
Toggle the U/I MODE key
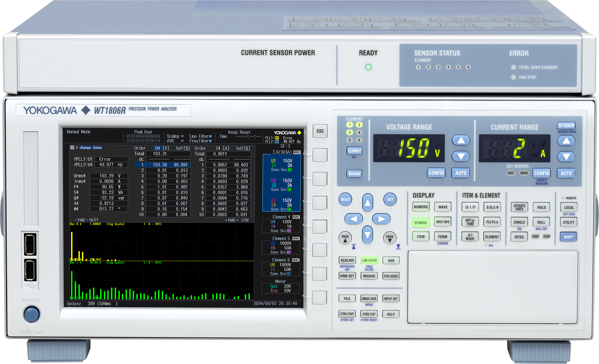pyautogui.click(x=470, y=237)
